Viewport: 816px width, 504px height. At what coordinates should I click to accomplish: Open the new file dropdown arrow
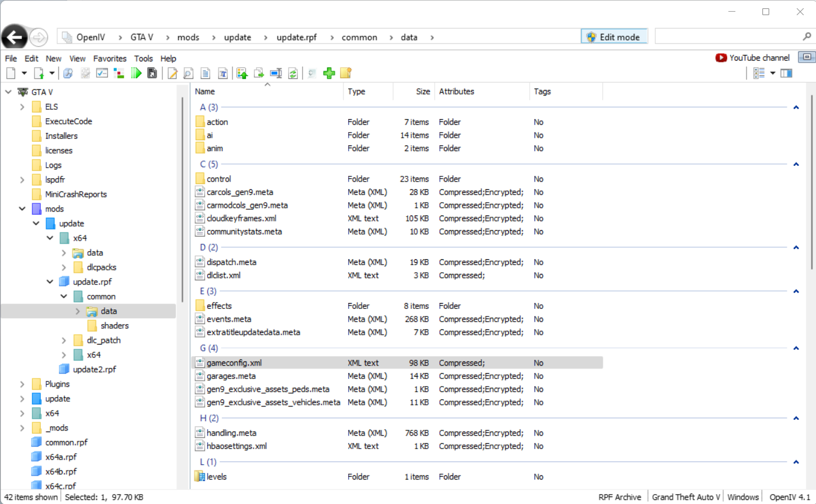pos(24,73)
